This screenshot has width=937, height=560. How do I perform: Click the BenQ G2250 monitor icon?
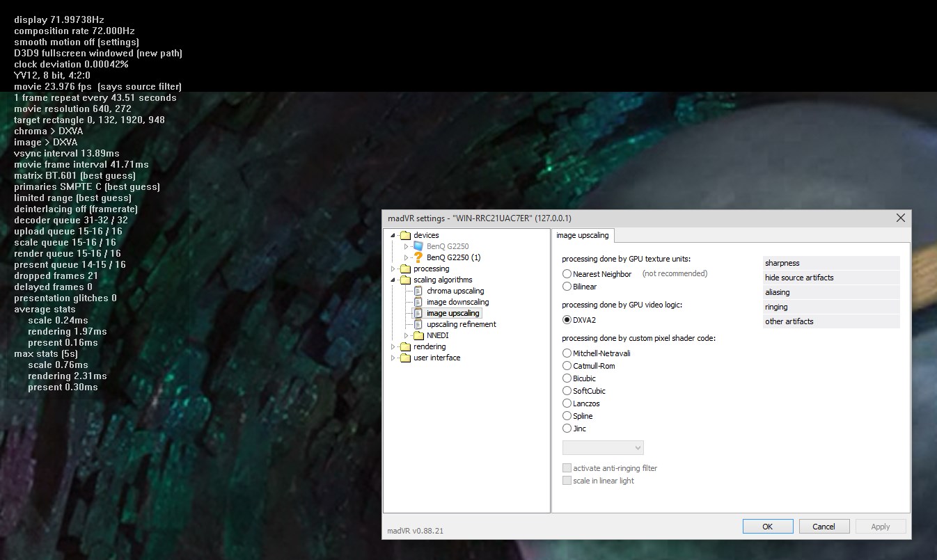pos(418,246)
